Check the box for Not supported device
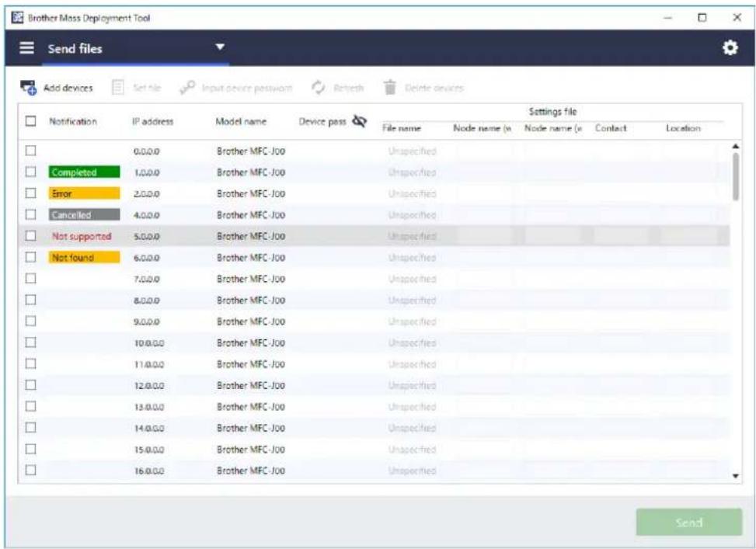The width and height of the screenshot is (756, 549). (x=30, y=236)
